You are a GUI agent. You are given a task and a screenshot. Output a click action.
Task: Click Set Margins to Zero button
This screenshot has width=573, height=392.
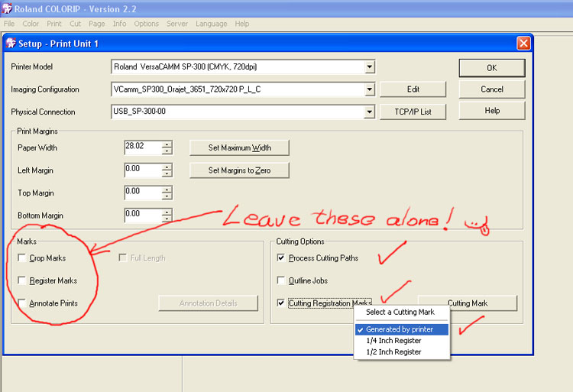tap(239, 170)
